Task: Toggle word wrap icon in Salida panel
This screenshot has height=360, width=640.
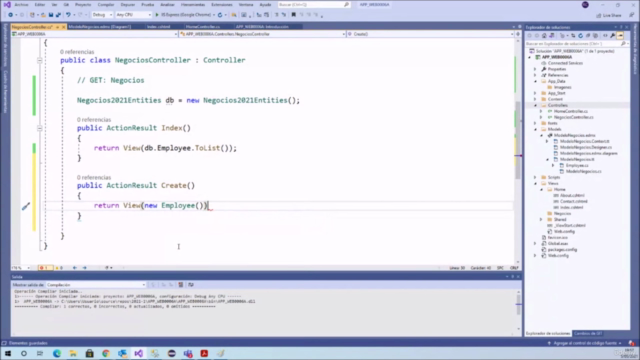Action: [191, 285]
